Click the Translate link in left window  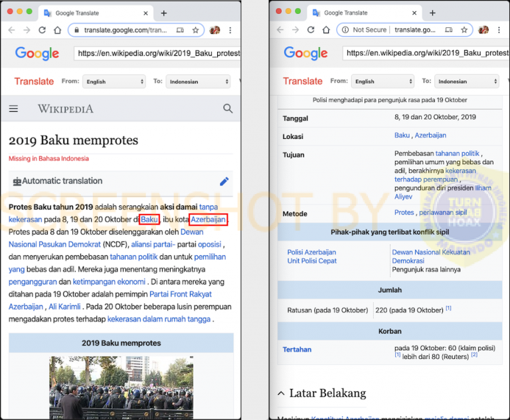point(34,81)
